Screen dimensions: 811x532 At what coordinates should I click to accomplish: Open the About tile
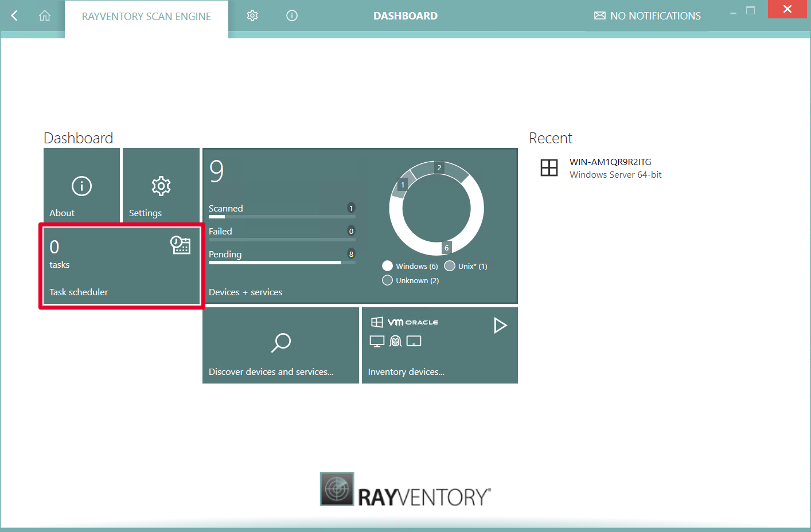pos(81,186)
